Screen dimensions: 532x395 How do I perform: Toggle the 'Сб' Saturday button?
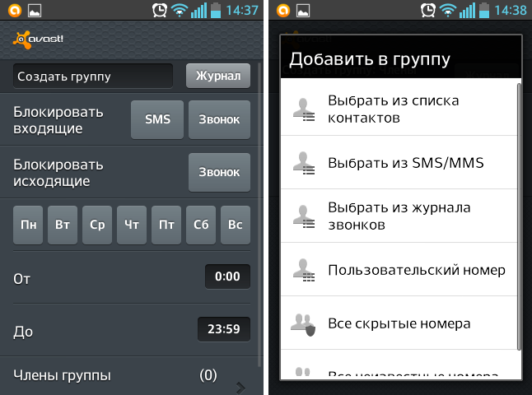coord(200,225)
